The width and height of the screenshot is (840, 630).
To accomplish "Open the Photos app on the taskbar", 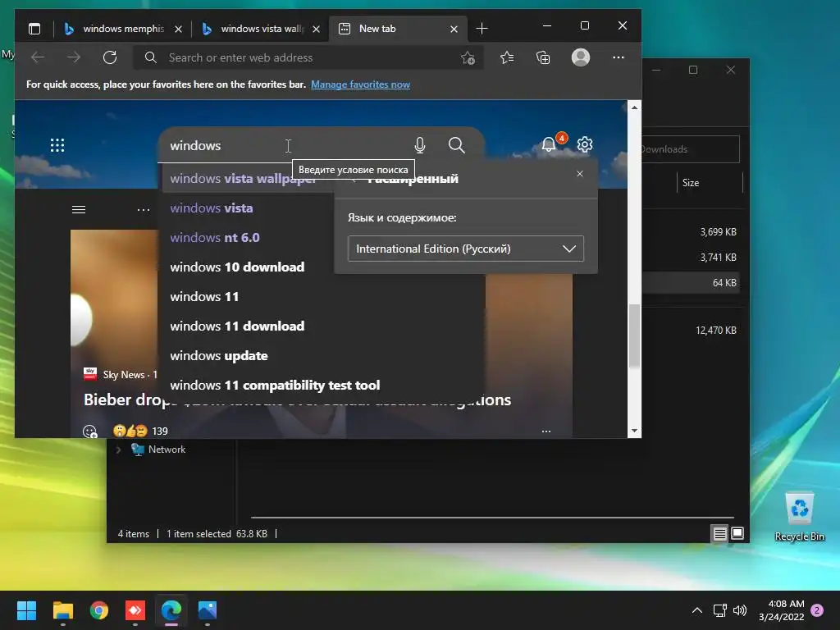I will (x=208, y=610).
